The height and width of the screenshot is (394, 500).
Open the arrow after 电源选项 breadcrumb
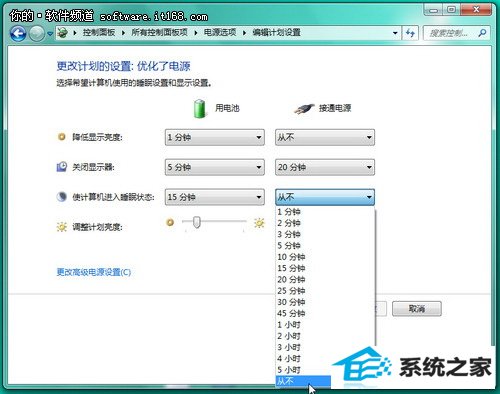pyautogui.click(x=244, y=33)
